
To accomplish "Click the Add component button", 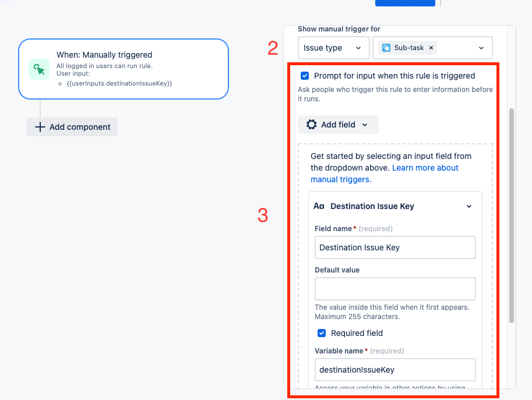I will click(x=72, y=127).
